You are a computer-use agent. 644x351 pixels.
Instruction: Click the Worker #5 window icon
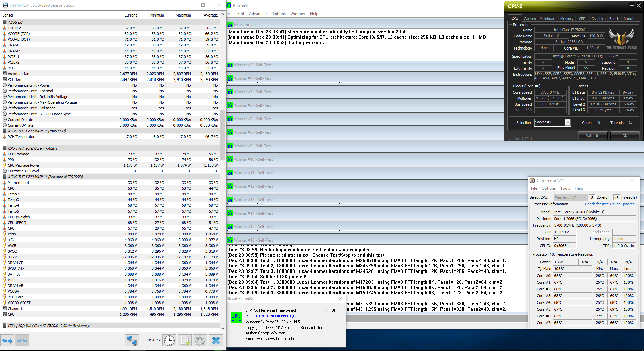(x=230, y=92)
